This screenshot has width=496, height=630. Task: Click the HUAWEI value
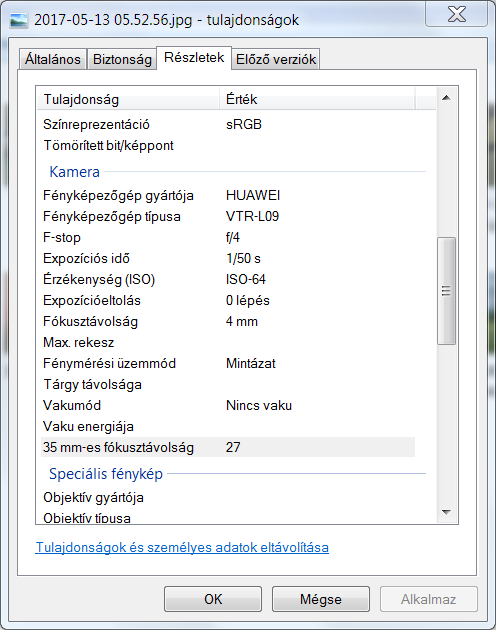tap(253, 195)
